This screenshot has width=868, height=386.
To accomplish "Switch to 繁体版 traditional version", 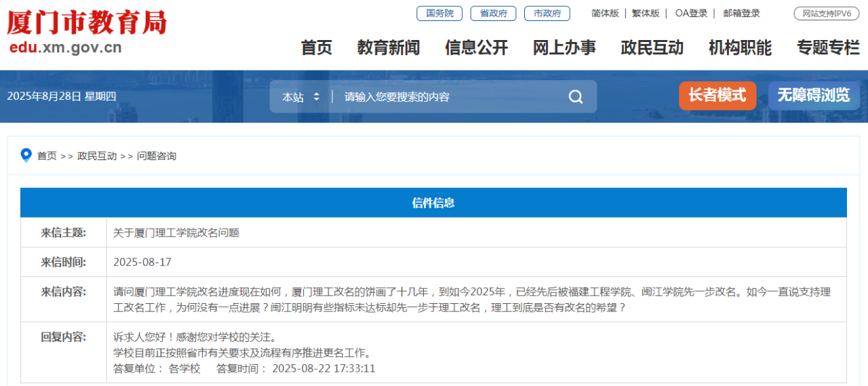I will click(646, 14).
